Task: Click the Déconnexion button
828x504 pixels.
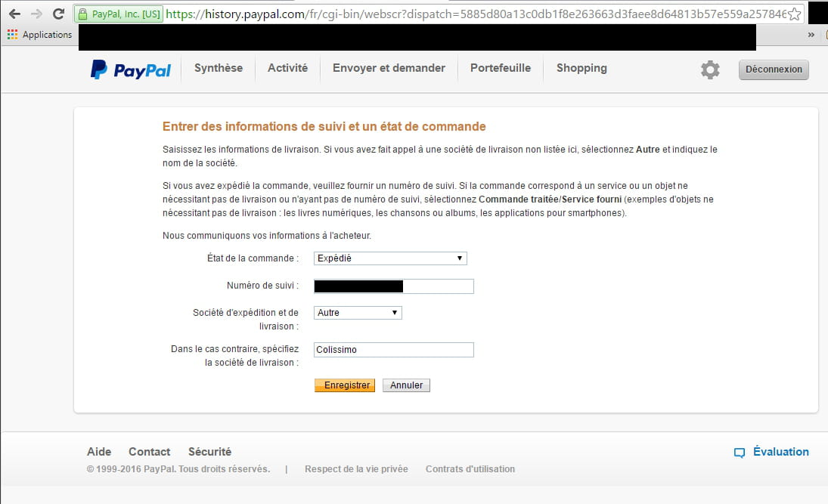Action: coord(774,70)
